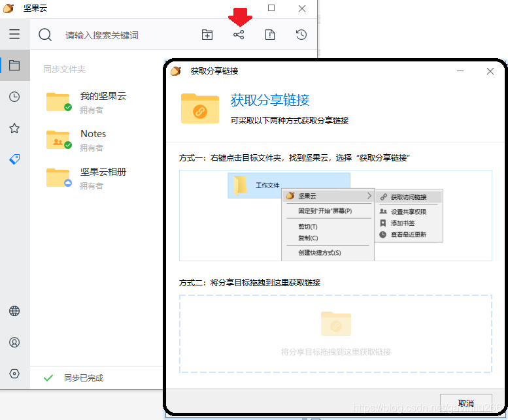This screenshot has height=420, width=508.
Task: Close the 获取分享链接 dialog
Action: tap(490, 71)
